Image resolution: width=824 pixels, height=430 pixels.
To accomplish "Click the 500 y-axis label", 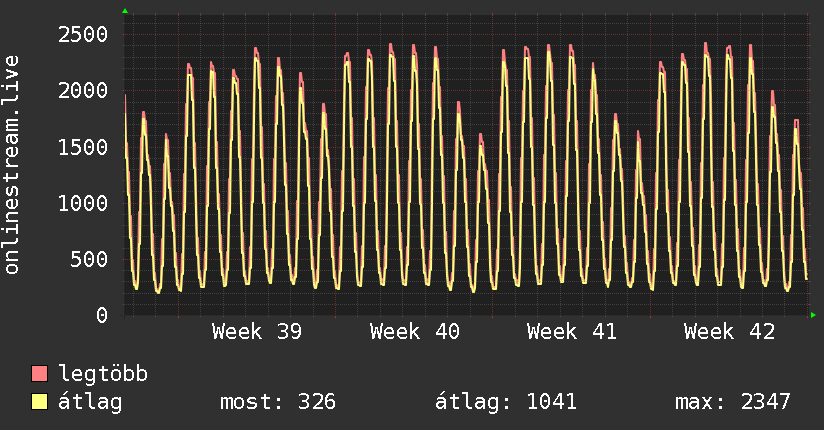I will click(x=89, y=259).
